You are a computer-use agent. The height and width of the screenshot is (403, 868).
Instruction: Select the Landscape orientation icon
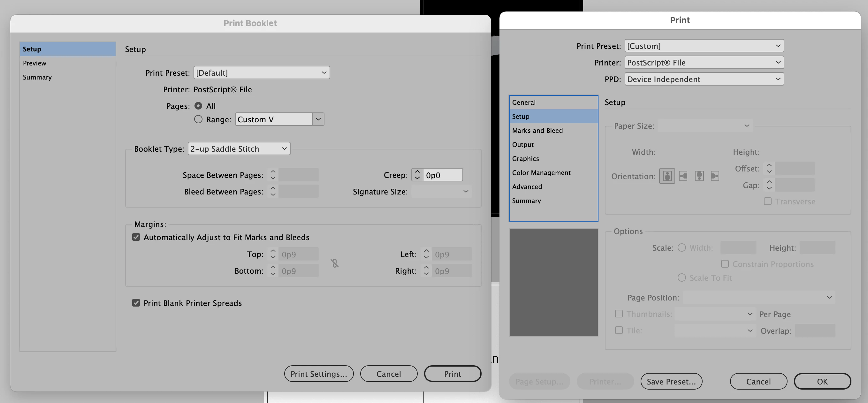coord(683,176)
